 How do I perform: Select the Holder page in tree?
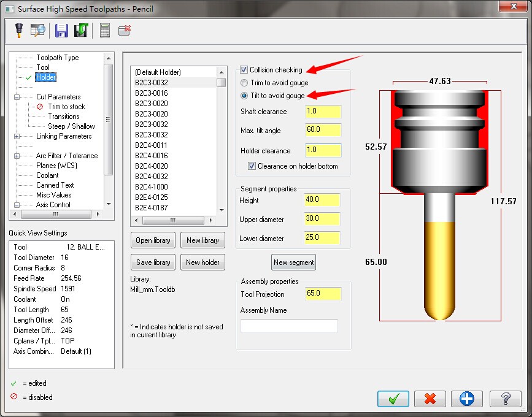[46, 77]
